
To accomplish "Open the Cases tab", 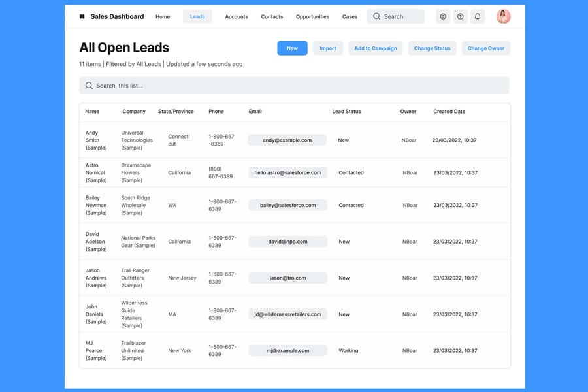I will click(x=350, y=17).
